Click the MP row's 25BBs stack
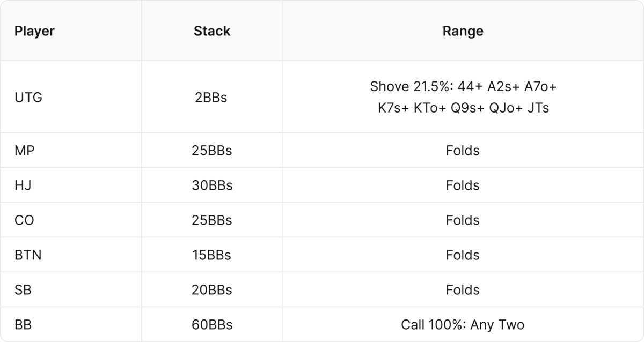 tap(212, 151)
